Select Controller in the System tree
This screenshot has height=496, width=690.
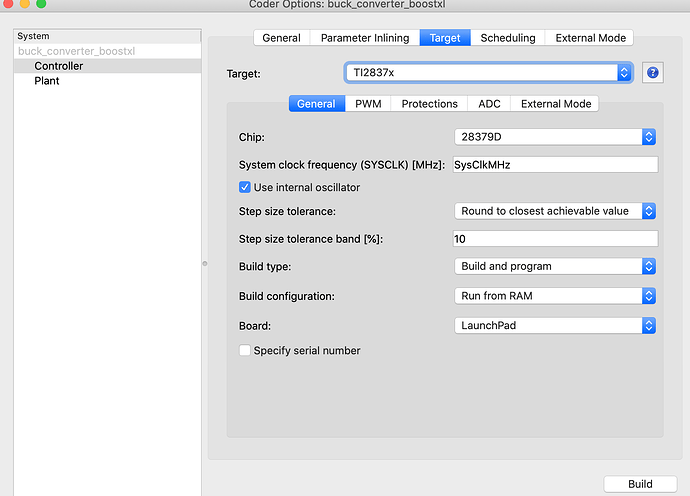[59, 66]
